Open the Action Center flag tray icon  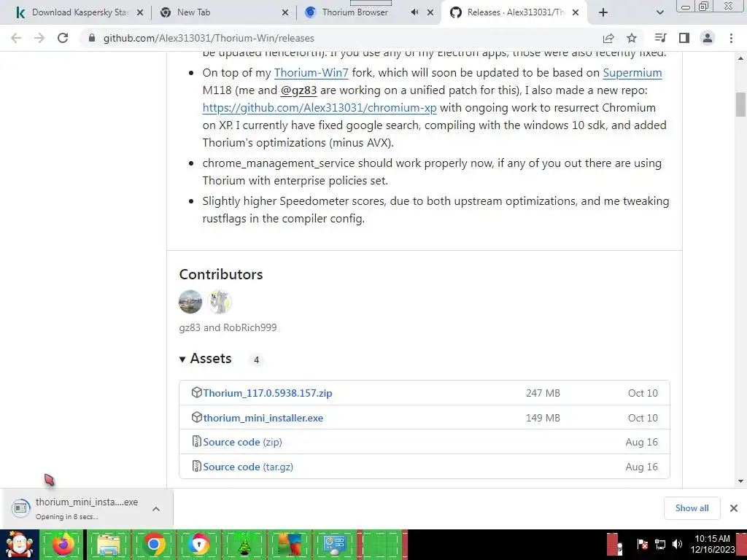(642, 544)
